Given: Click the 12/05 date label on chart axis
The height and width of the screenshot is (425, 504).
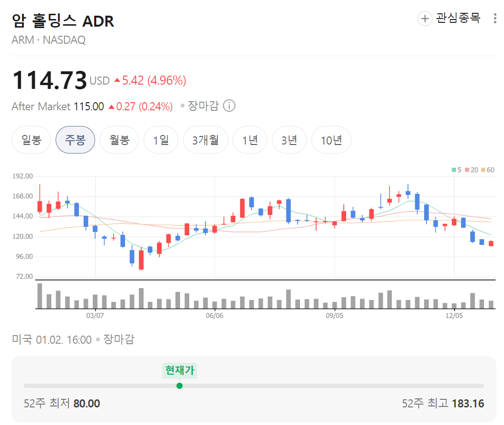Looking at the screenshot, I should 454,316.
